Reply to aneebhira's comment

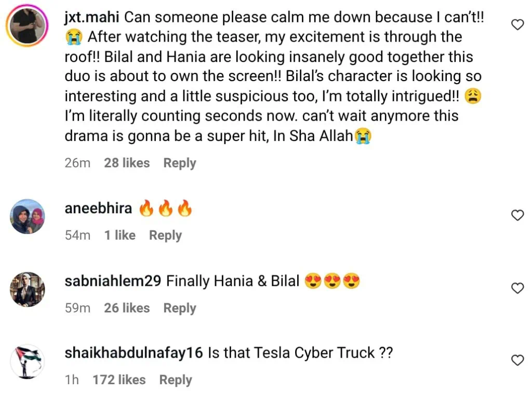[165, 235]
